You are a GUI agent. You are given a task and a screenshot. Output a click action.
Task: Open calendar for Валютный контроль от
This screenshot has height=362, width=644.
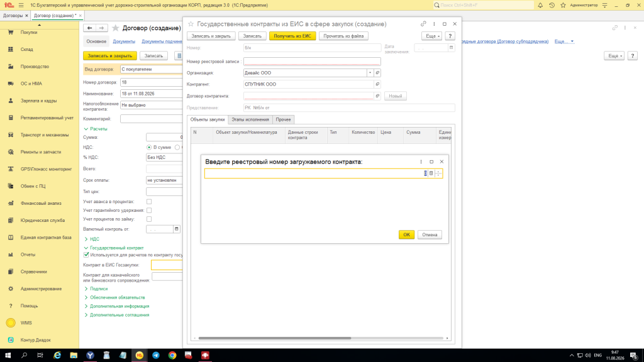[177, 229]
